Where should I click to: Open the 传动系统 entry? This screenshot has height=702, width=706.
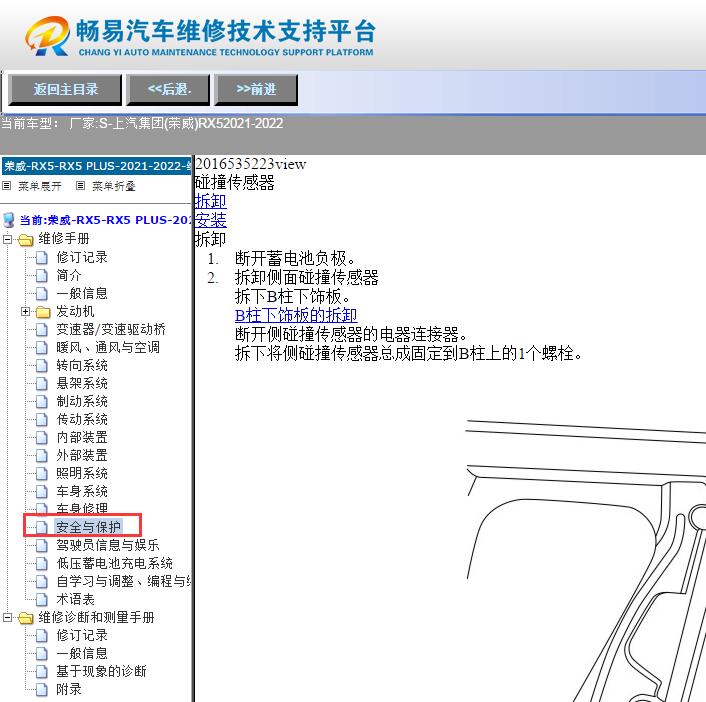tap(82, 420)
